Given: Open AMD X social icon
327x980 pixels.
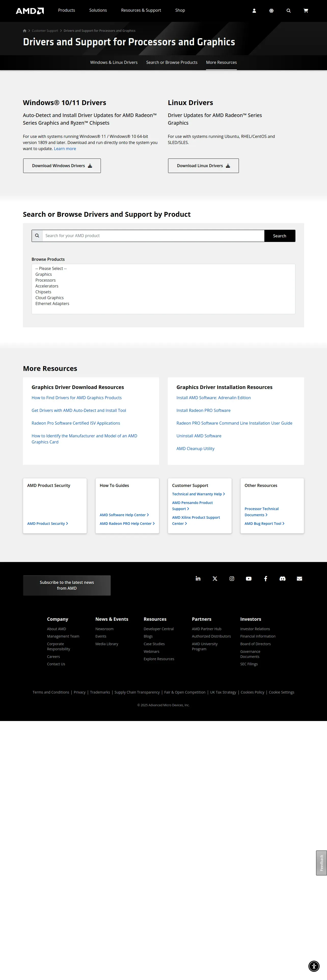Looking at the screenshot, I should (215, 578).
